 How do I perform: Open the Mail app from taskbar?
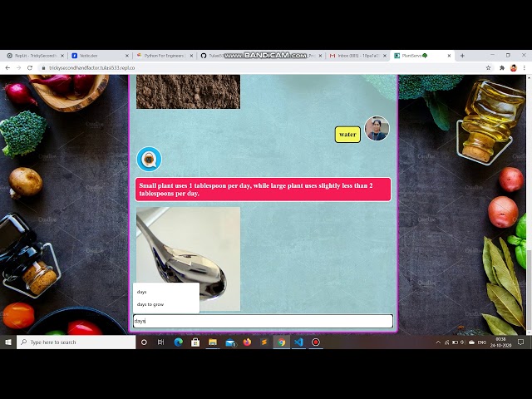[230, 342]
